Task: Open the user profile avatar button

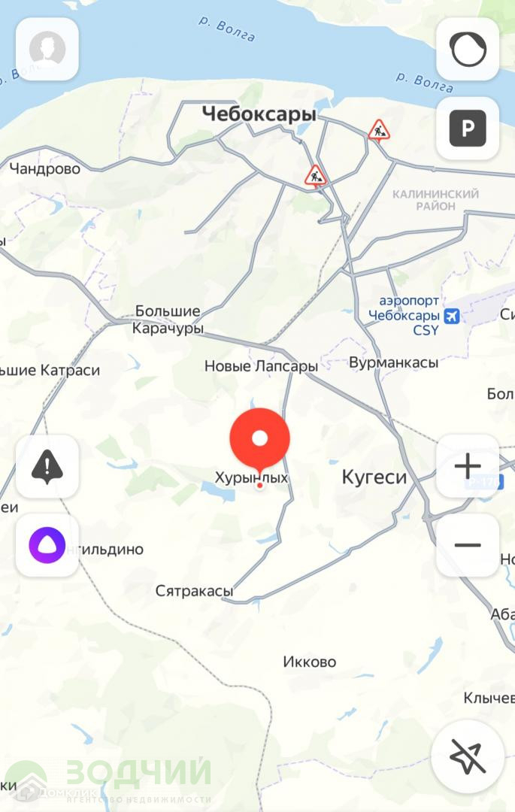Action: (x=47, y=49)
